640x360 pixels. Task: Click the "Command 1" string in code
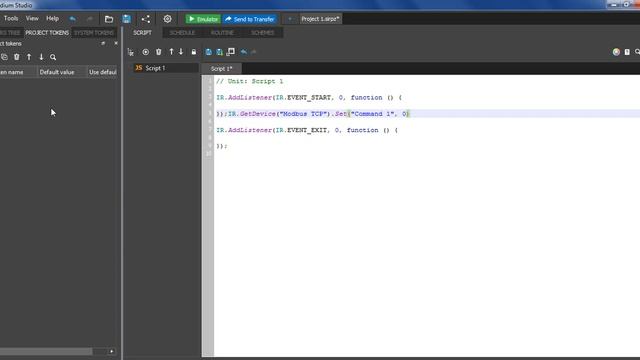tap(372, 114)
